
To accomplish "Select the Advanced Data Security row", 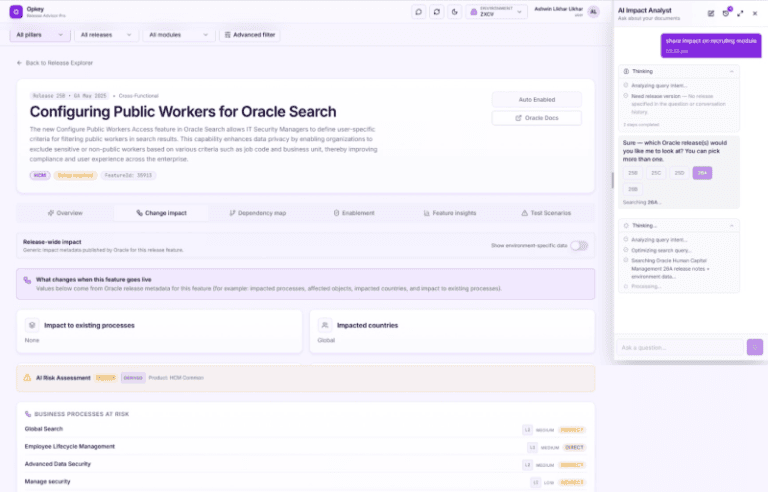I will point(306,465).
